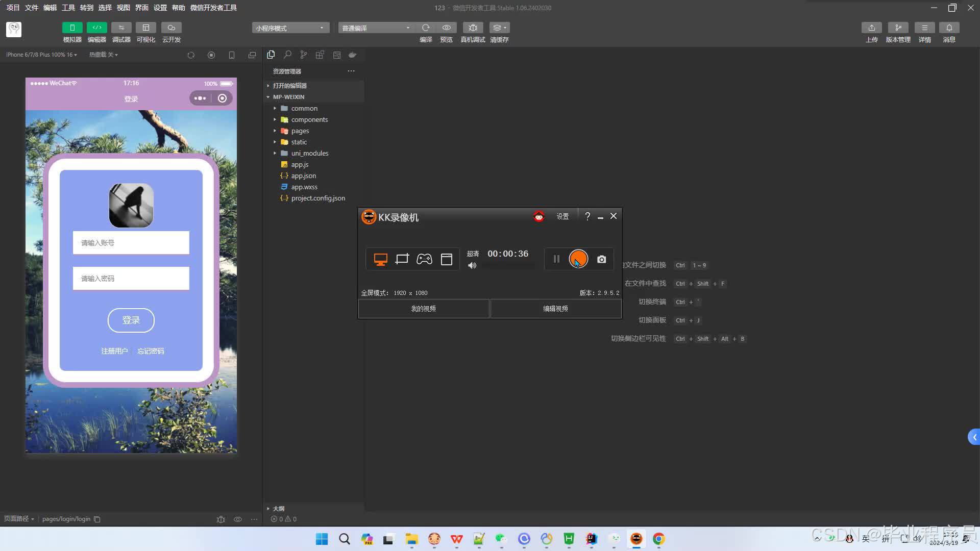The image size is (980, 551).
Task: Open the upload button in toolbar
Action: [x=871, y=28]
